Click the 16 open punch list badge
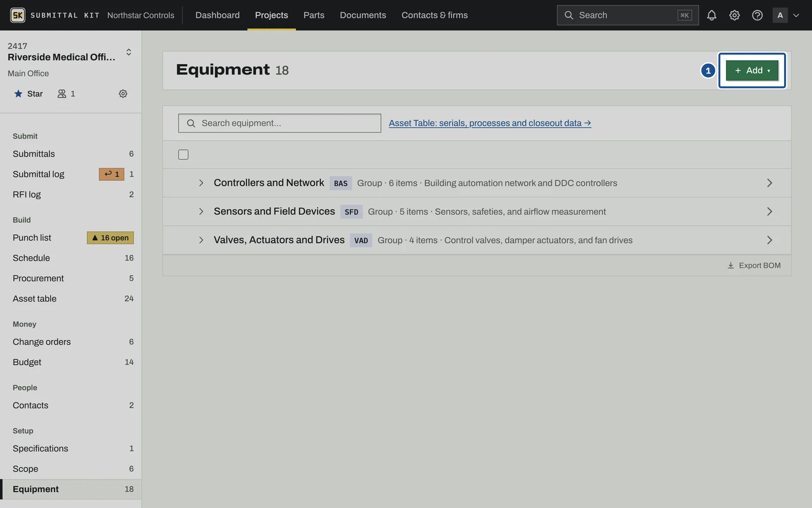Viewport: 812px width, 508px height. 110,238
